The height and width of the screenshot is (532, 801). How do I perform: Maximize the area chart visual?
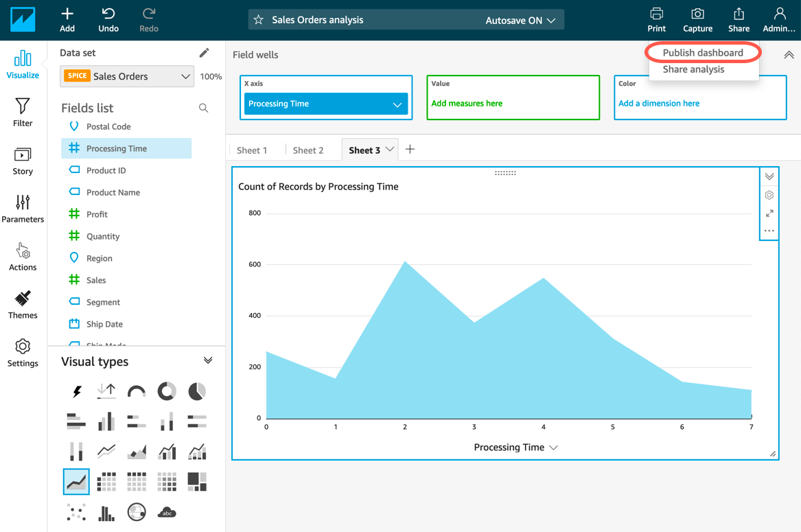[769, 213]
